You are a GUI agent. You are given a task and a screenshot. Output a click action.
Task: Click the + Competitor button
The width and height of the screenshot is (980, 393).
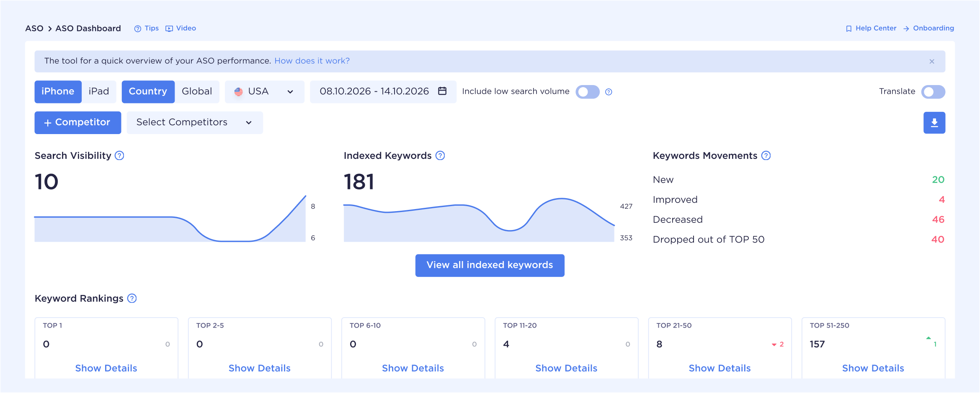pos(78,123)
